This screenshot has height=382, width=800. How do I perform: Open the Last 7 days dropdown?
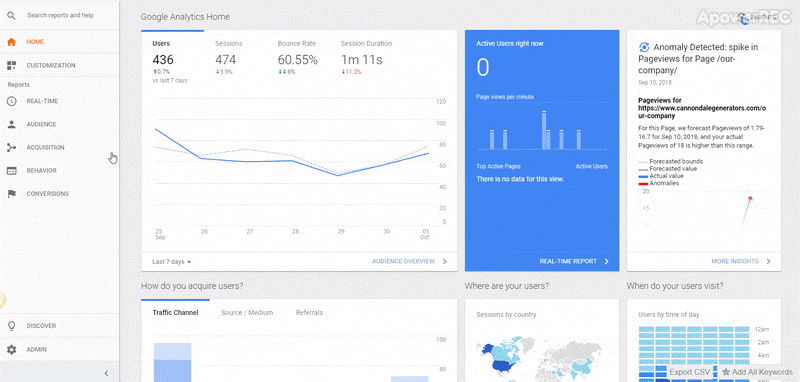pyautogui.click(x=171, y=262)
